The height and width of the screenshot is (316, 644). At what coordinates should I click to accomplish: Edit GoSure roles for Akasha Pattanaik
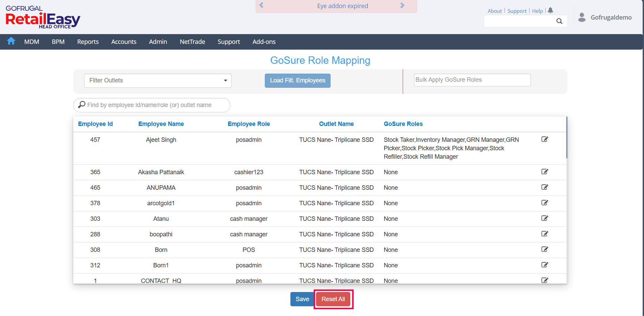pos(544,172)
